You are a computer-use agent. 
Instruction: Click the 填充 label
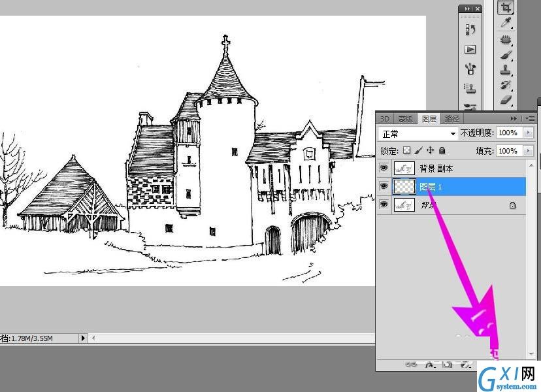pyautogui.click(x=485, y=151)
